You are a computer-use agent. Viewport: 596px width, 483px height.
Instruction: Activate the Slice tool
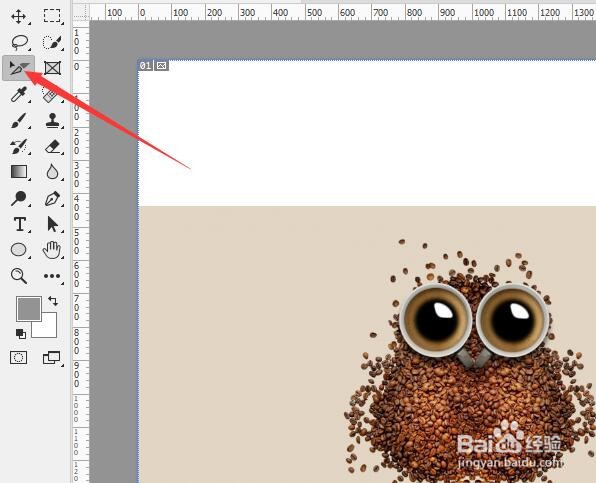click(x=19, y=68)
